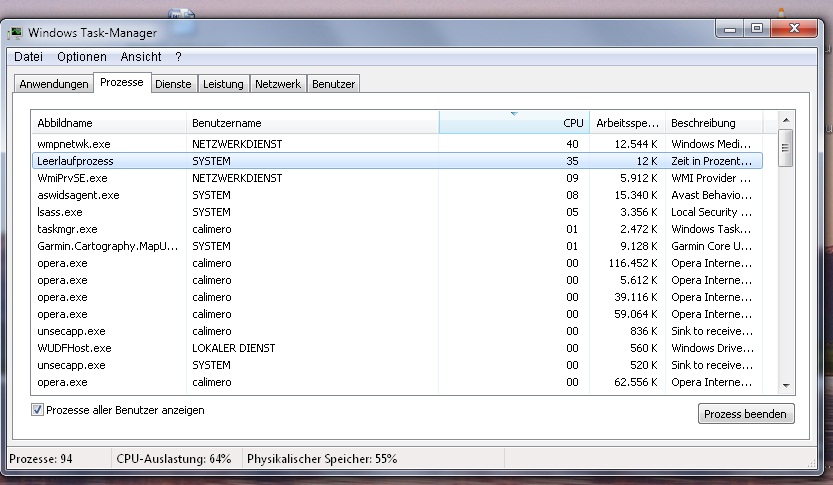Click the Prozess beenden button
This screenshot has height=485, width=833.
746,414
